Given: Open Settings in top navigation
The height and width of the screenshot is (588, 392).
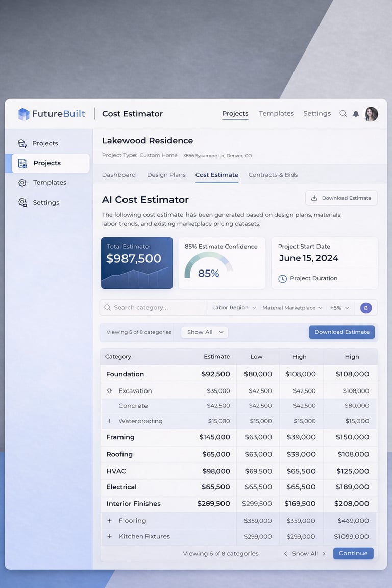Looking at the screenshot, I should click(x=317, y=114).
